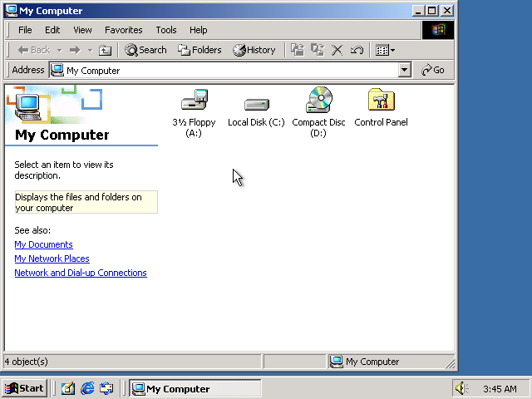532x399 pixels.
Task: Show the Folders pane
Action: (199, 50)
